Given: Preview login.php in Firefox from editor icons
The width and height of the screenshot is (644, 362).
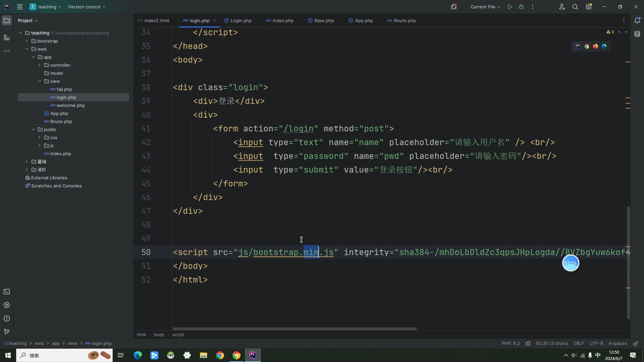Looking at the screenshot, I should (595, 46).
